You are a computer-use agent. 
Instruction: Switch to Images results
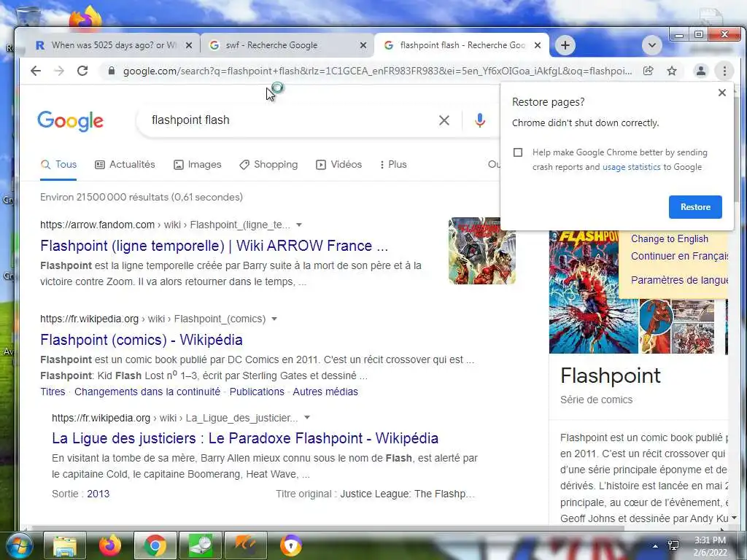click(x=197, y=164)
